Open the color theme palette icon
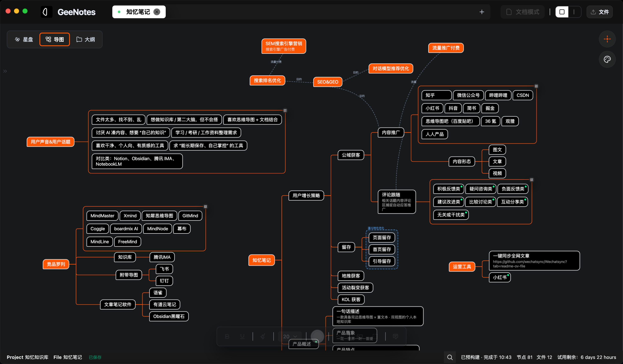The width and height of the screenshot is (623, 364). [x=607, y=59]
